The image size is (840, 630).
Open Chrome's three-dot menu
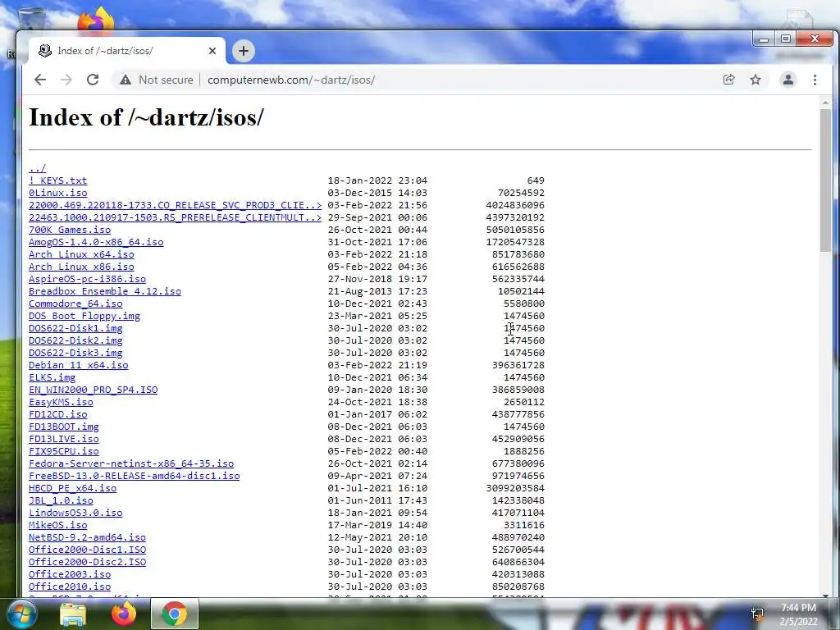pos(815,80)
